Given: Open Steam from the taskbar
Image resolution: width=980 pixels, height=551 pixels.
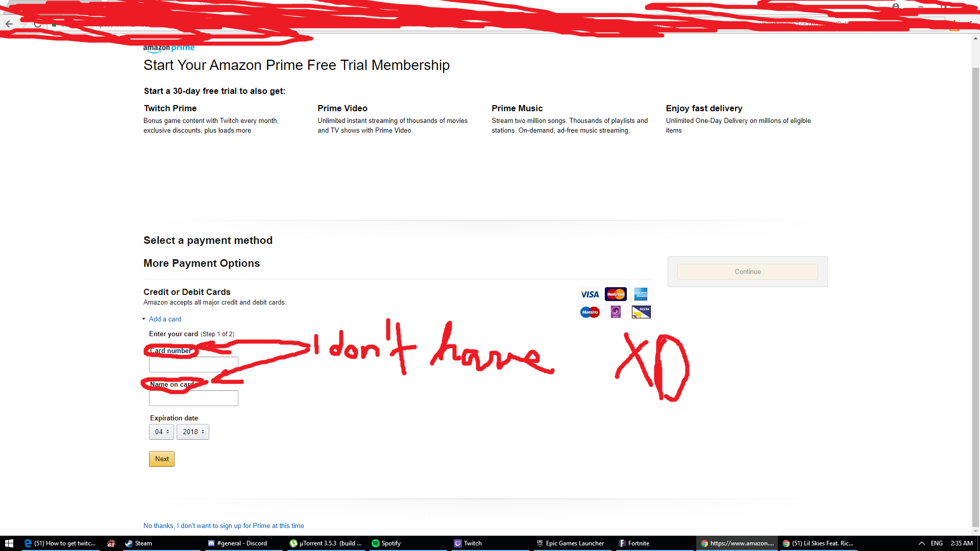Looking at the screenshot, I should pyautogui.click(x=160, y=543).
